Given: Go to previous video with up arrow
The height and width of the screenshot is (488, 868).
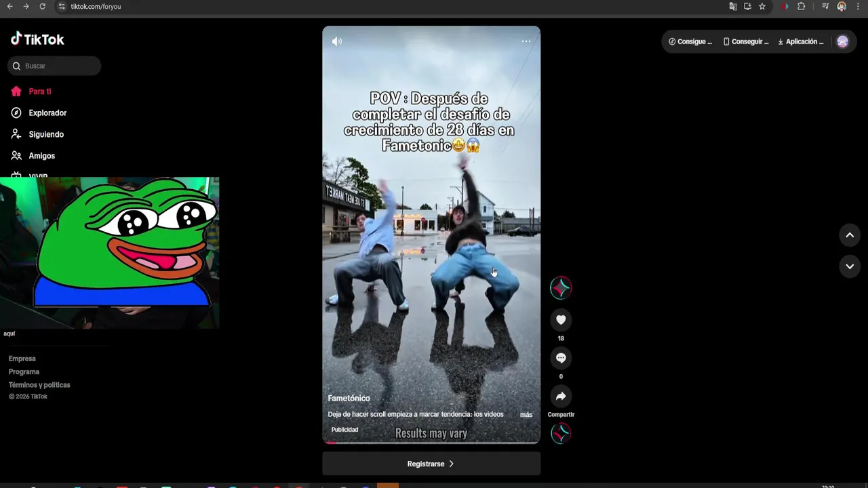Looking at the screenshot, I should [x=850, y=235].
